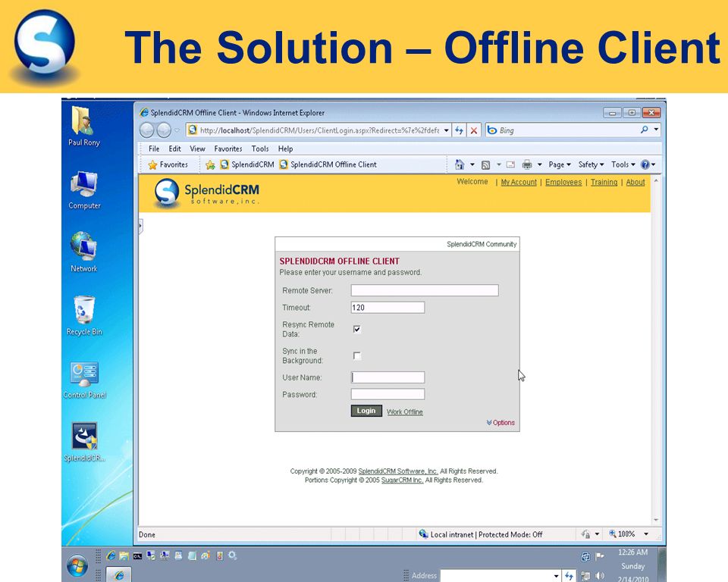Click the Add to Favorites Bar icon
Image resolution: width=728 pixels, height=582 pixels.
[210, 164]
